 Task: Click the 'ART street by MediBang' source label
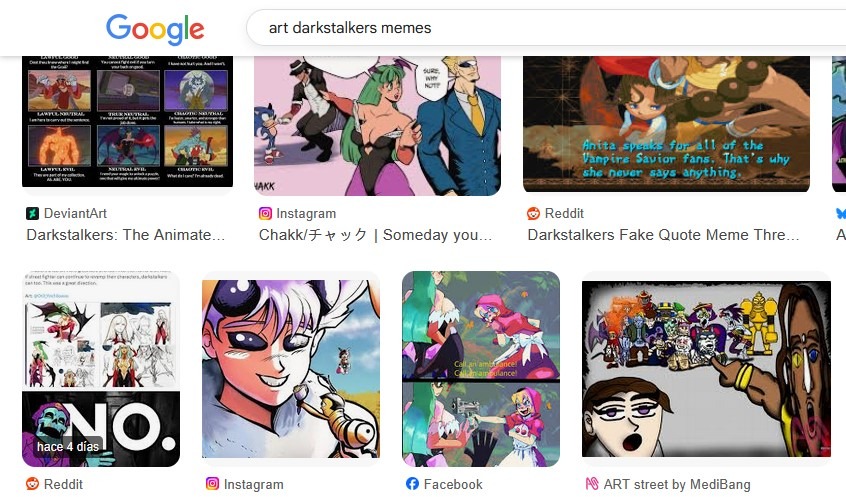pyautogui.click(x=677, y=484)
